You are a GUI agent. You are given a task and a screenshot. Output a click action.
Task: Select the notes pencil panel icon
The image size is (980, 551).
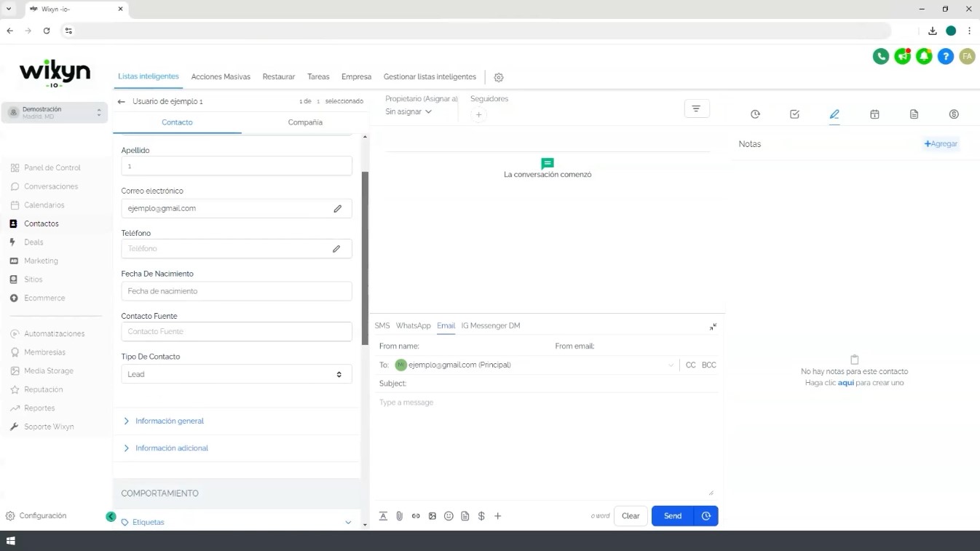point(834,114)
